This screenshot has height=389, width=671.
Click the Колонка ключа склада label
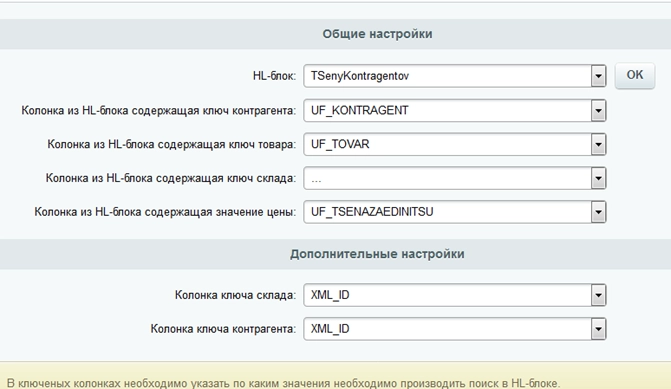[x=235, y=295]
